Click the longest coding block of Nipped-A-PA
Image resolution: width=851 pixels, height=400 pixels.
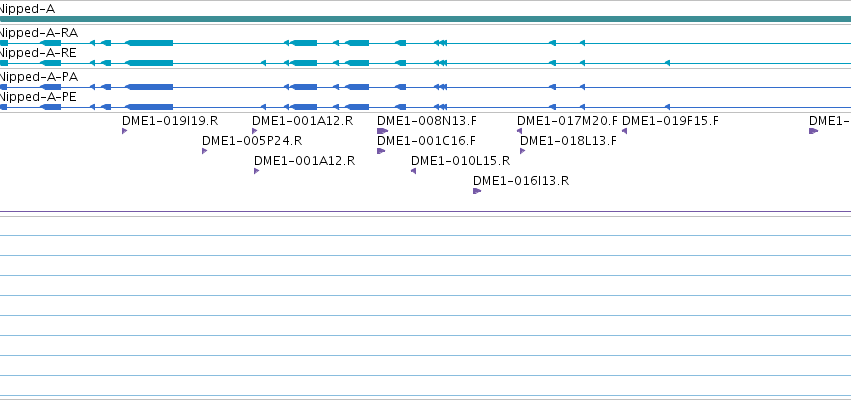coord(149,87)
